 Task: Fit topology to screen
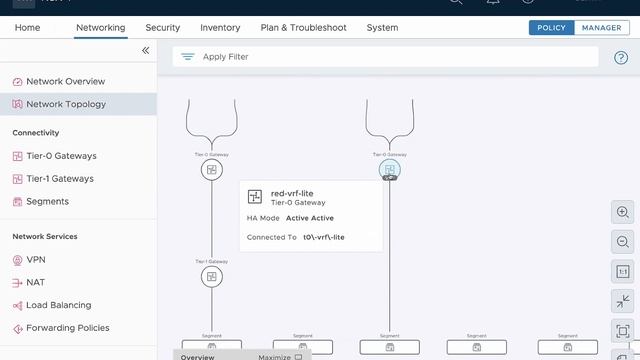pyautogui.click(x=622, y=331)
